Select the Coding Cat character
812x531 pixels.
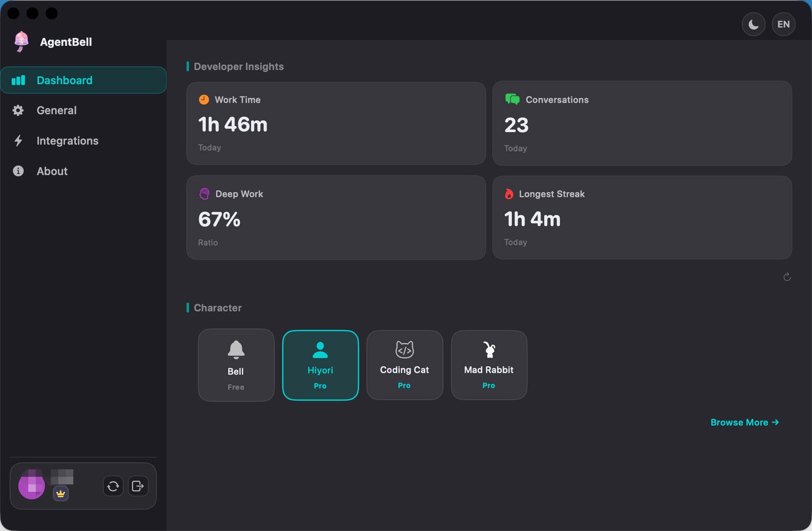(x=404, y=365)
